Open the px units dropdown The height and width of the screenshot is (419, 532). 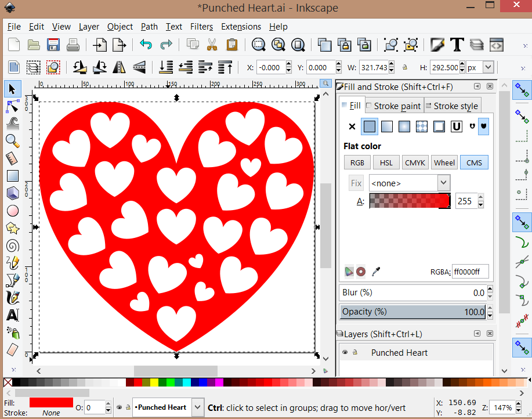(x=488, y=67)
